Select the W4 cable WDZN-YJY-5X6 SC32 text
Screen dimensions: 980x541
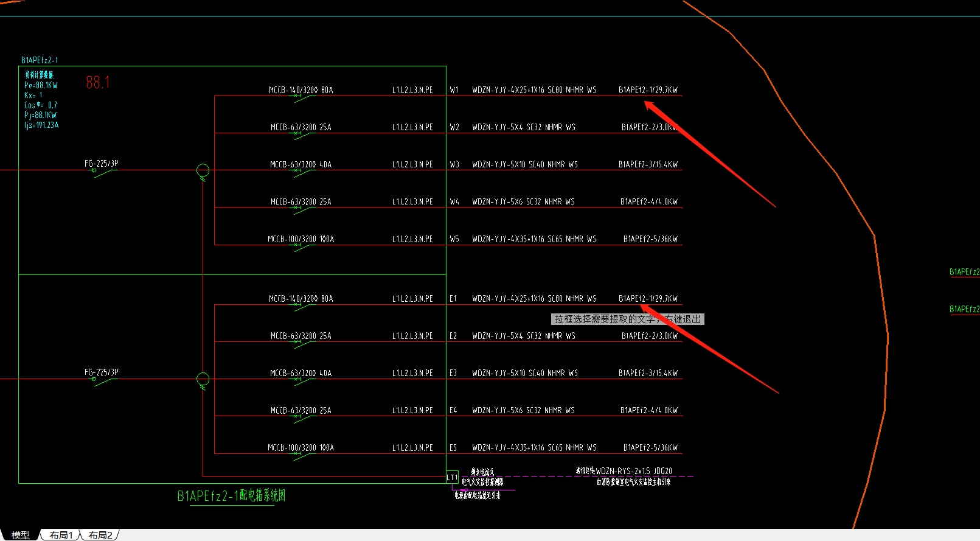click(x=507, y=201)
